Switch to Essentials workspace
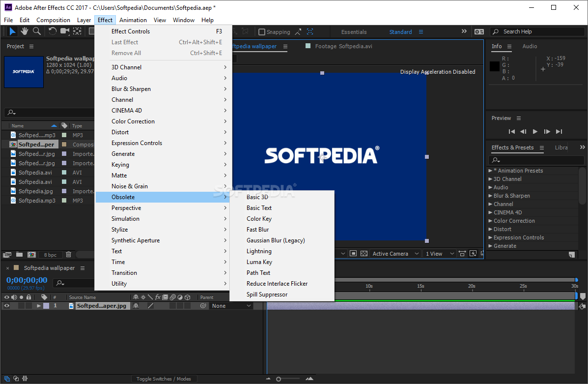 [x=354, y=32]
